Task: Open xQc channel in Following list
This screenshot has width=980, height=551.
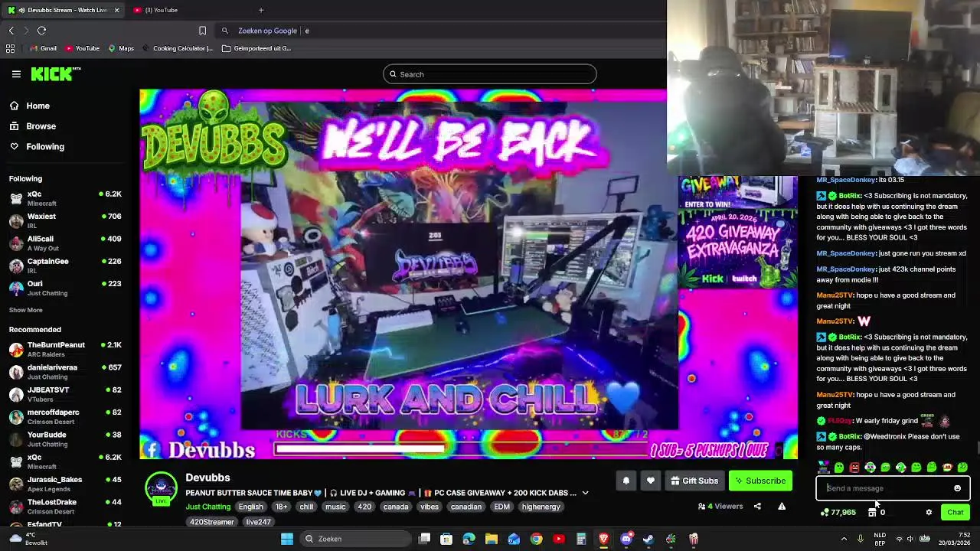Action: [x=65, y=198]
